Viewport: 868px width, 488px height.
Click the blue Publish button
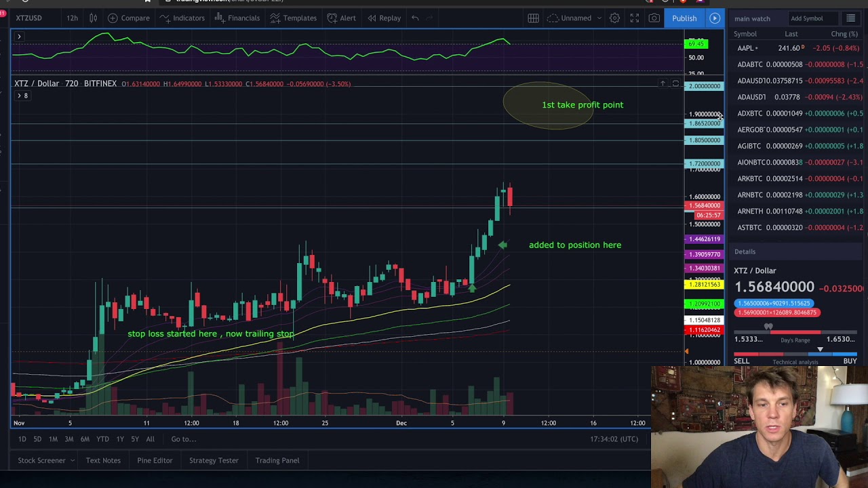tap(684, 18)
